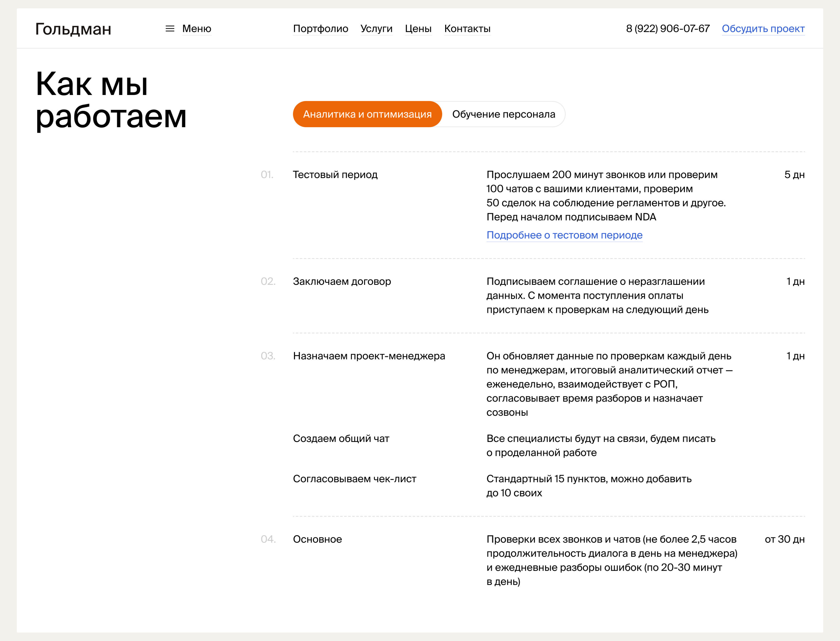The image size is (840, 641).
Task: Click the Тестовый период step title
Action: coord(335,175)
